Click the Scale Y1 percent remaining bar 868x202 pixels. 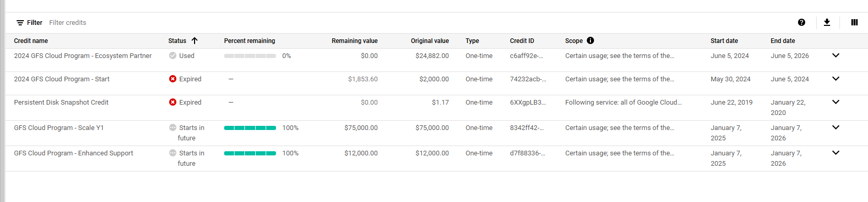click(250, 128)
